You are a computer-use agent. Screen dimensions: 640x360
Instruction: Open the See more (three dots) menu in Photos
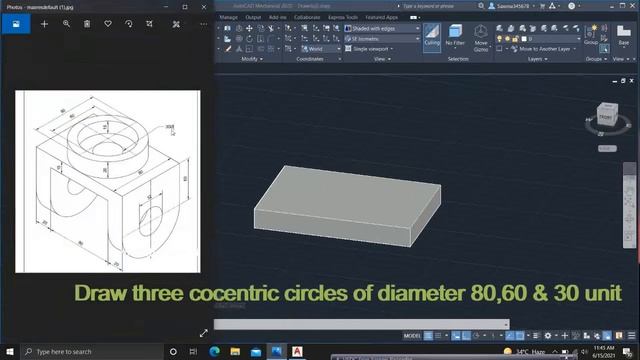[203, 24]
